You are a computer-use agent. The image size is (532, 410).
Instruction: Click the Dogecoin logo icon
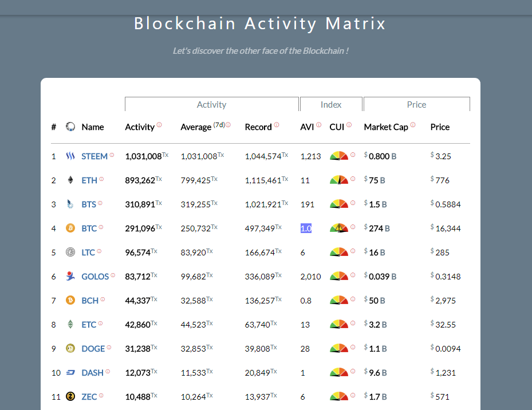tap(70, 349)
